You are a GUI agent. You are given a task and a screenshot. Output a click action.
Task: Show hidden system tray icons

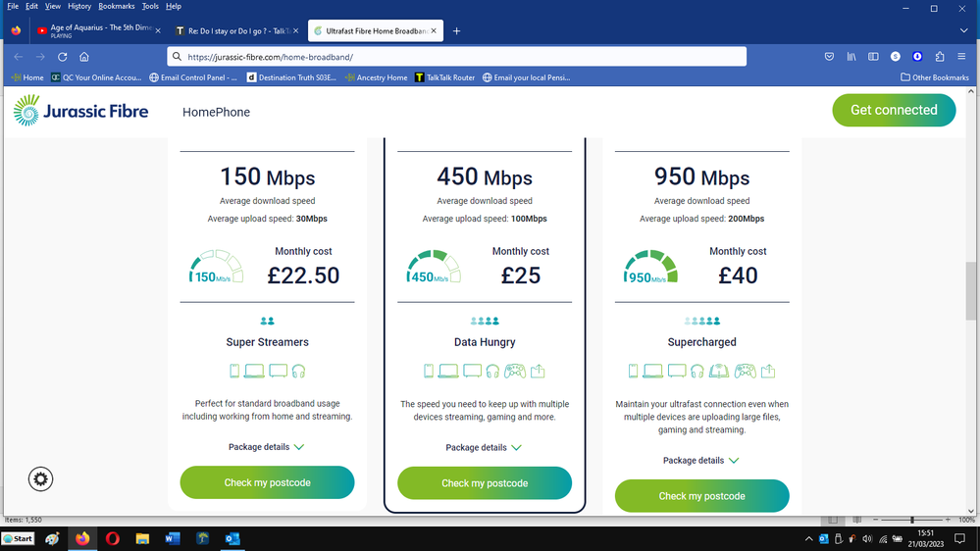[x=808, y=538]
